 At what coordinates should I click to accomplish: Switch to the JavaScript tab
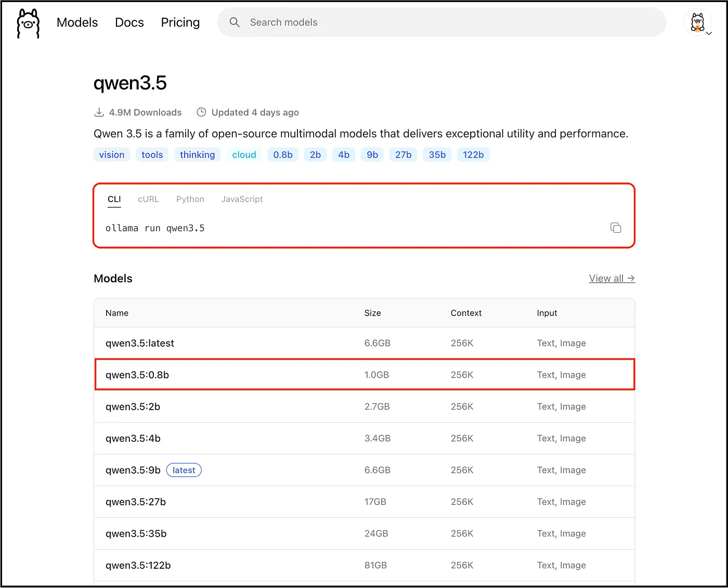point(242,199)
